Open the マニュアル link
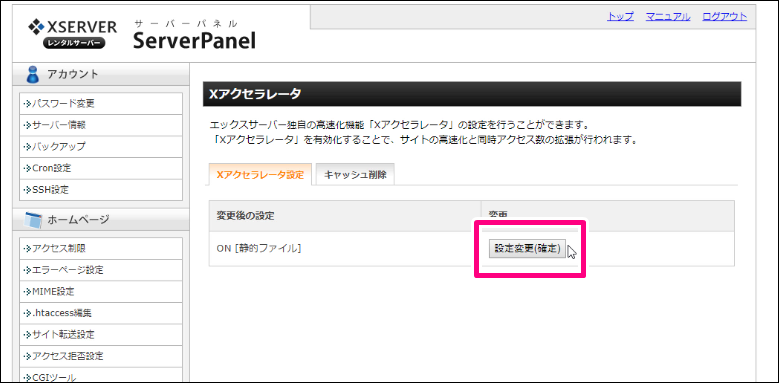The height and width of the screenshot is (383, 779). (x=668, y=16)
